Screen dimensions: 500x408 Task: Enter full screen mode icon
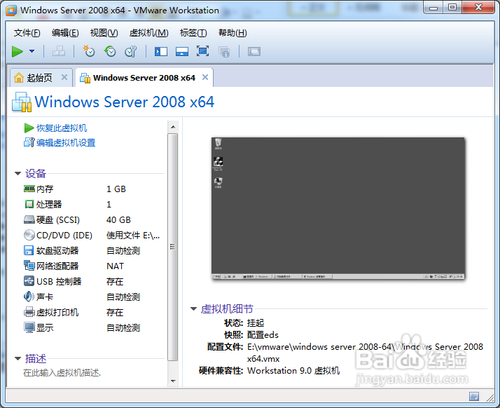click(x=203, y=51)
